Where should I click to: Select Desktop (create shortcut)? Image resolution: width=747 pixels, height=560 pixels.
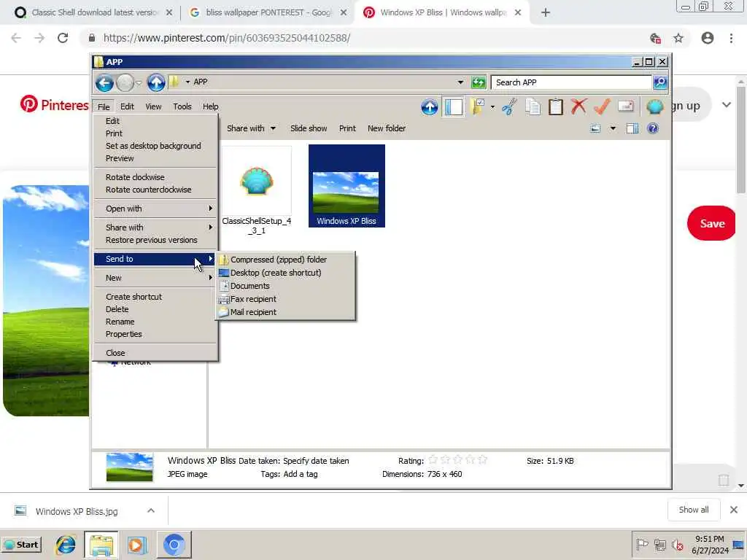pyautogui.click(x=286, y=273)
